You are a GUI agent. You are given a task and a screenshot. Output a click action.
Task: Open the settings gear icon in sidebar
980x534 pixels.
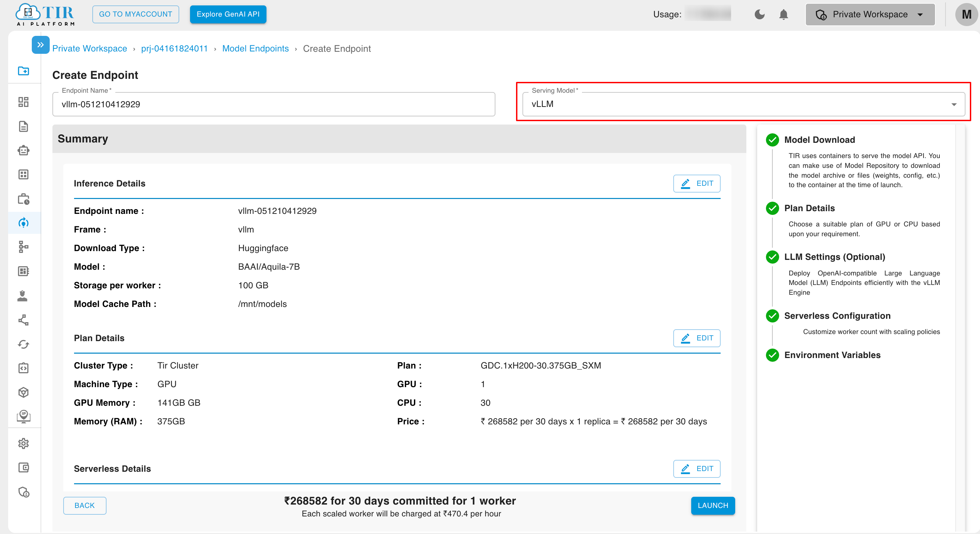coord(24,443)
